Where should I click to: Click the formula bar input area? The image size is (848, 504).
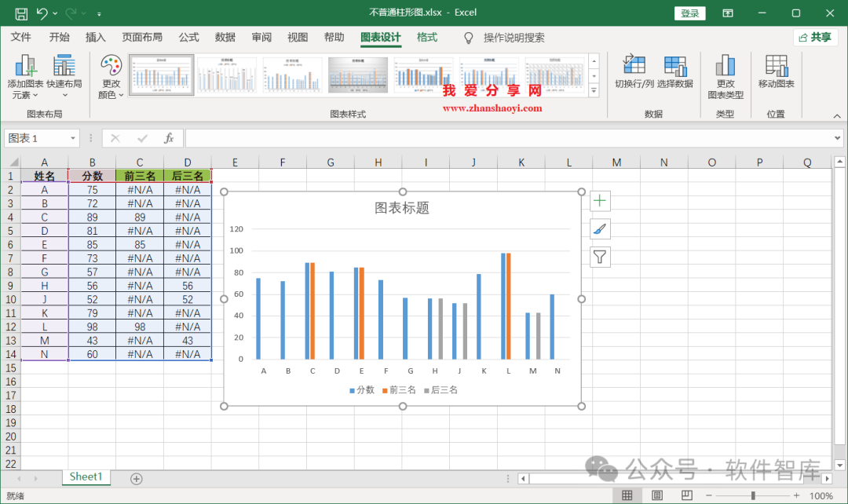tap(508, 138)
